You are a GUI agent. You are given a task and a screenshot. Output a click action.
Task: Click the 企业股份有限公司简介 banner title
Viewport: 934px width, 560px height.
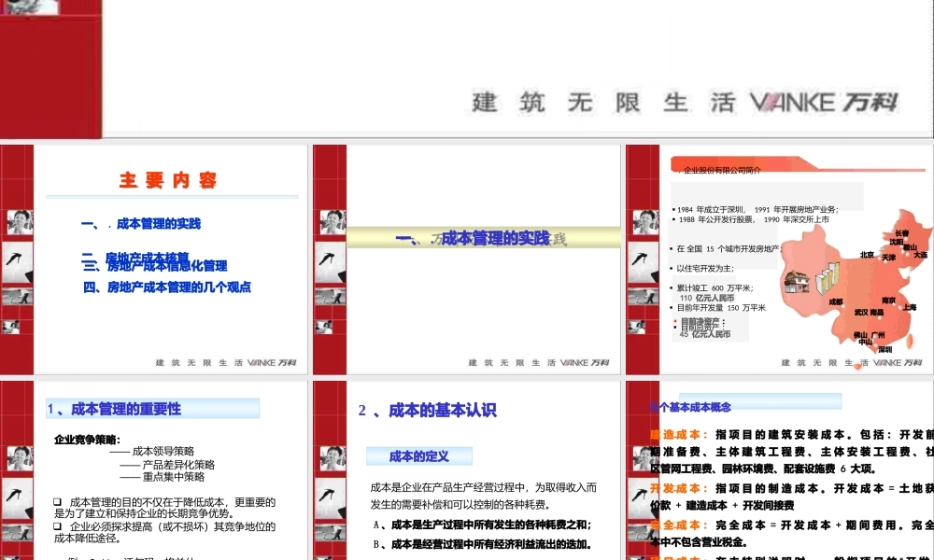tap(722, 170)
